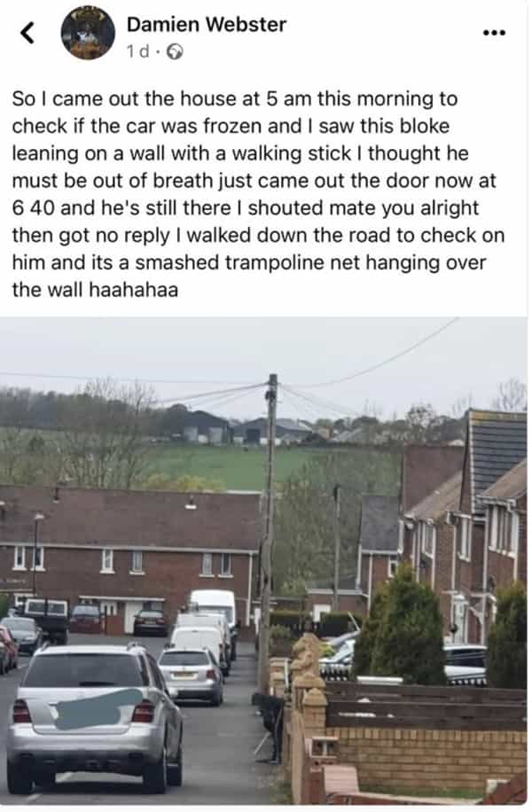Image resolution: width=532 pixels, height=812 pixels.
Task: Click the "1d" post timestamp
Action: (x=137, y=51)
